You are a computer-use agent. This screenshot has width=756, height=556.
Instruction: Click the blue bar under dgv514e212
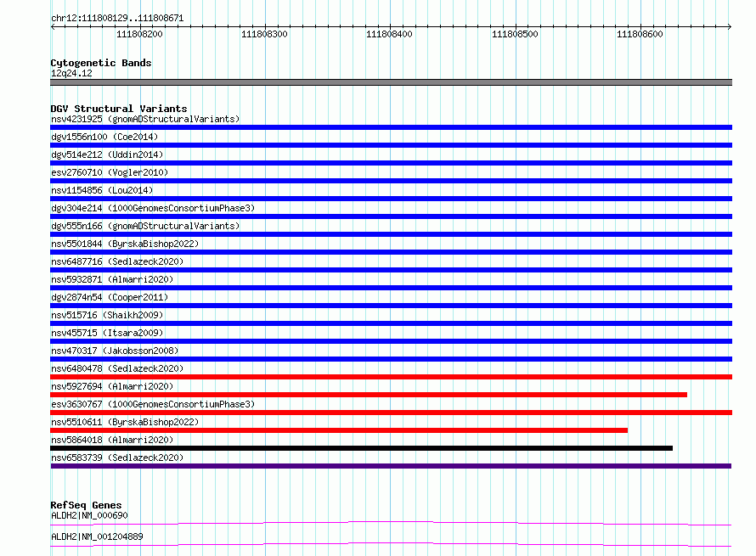coord(391,163)
